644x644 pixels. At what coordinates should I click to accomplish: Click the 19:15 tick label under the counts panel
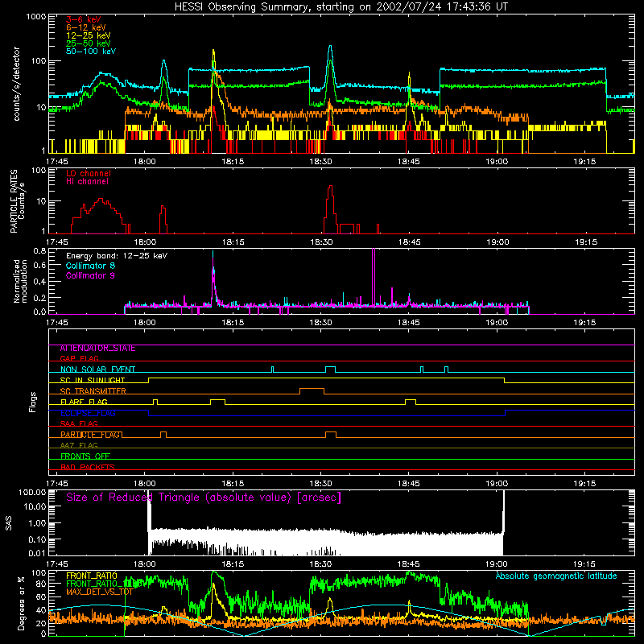tap(585, 162)
